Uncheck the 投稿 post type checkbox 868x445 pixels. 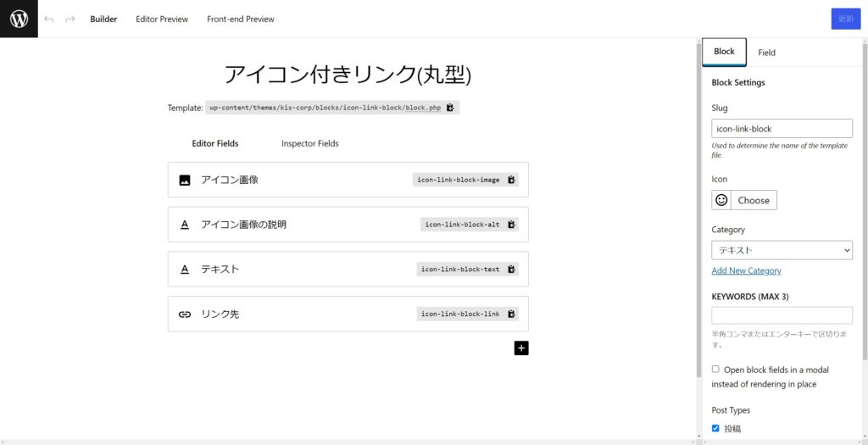[715, 428]
